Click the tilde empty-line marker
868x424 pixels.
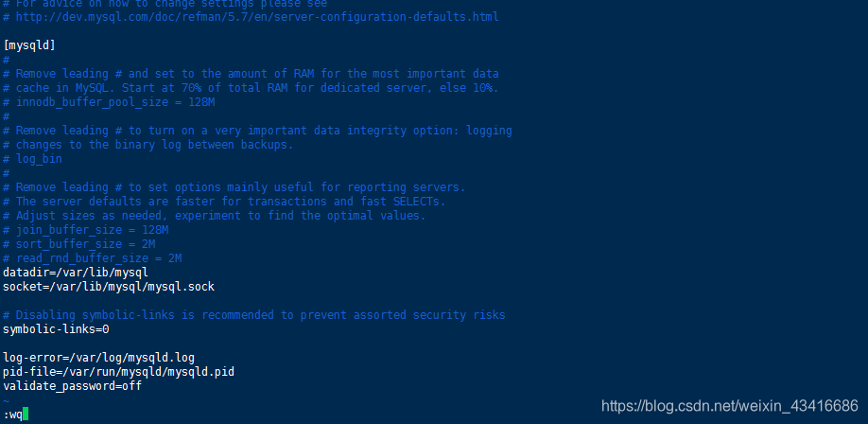click(6, 400)
